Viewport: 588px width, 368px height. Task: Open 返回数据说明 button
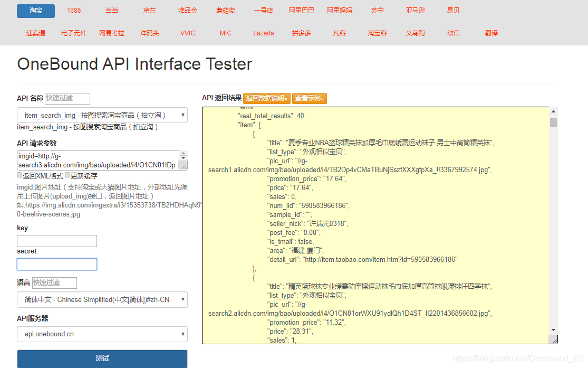[267, 98]
